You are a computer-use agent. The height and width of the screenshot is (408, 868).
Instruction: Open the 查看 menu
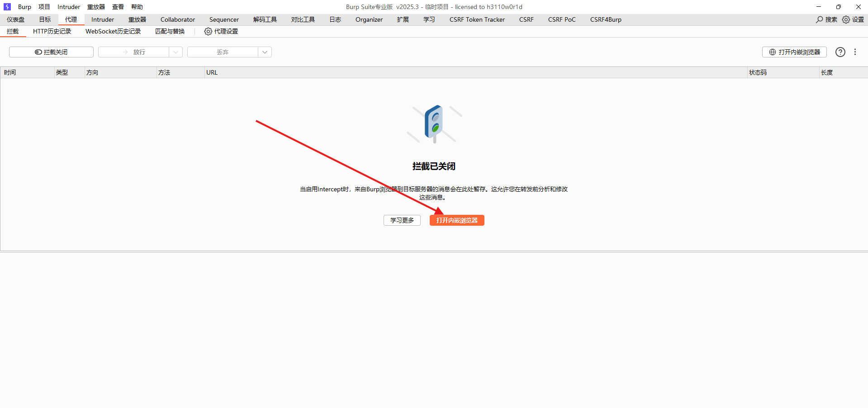pos(118,7)
